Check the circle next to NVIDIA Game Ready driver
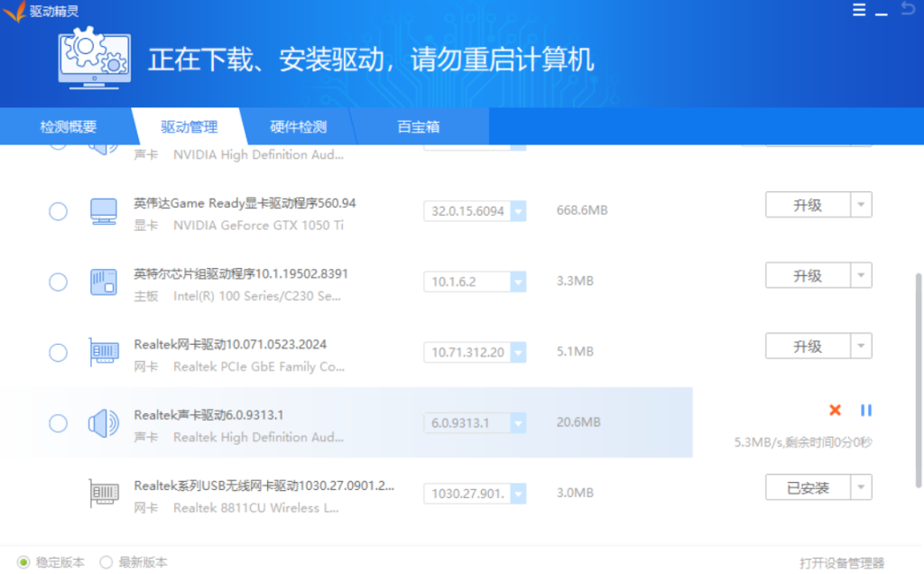Viewport: 924px width, 574px height. coord(58,211)
